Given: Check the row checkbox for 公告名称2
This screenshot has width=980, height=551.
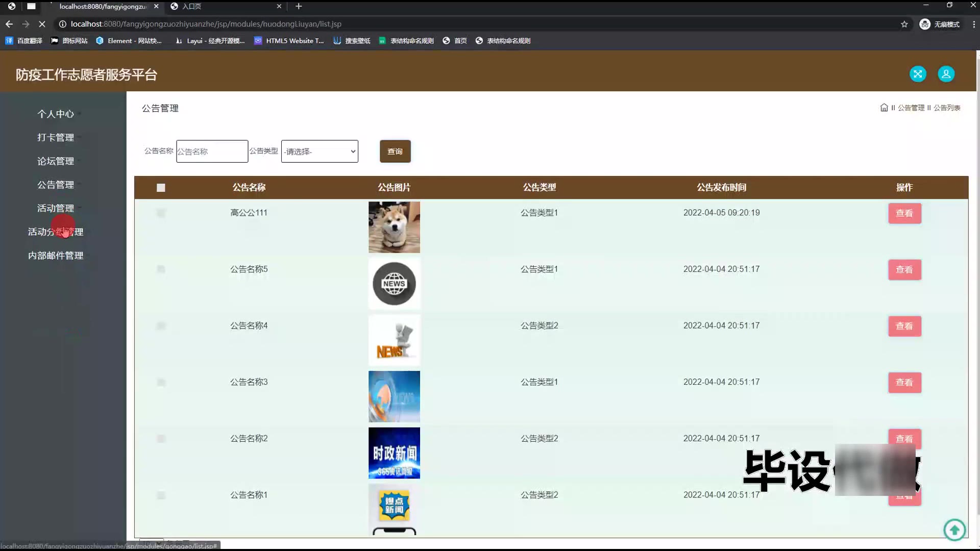Looking at the screenshot, I should 161,438.
